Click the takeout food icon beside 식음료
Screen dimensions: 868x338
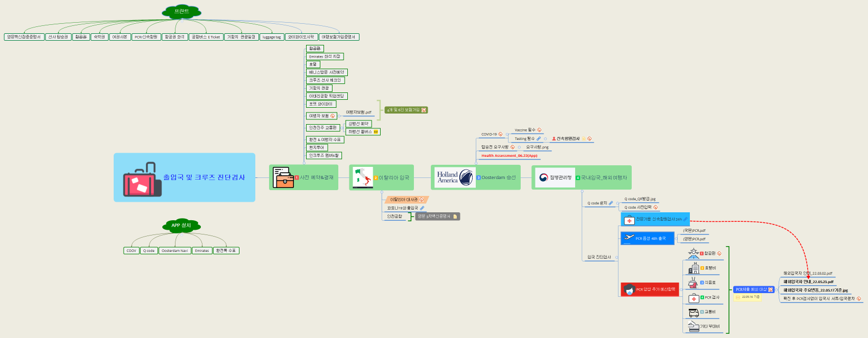[x=693, y=283]
